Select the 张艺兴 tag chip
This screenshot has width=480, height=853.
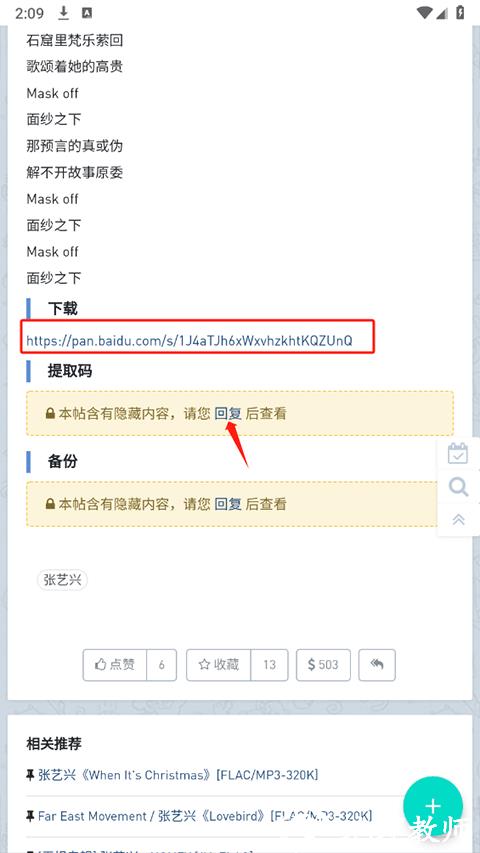tap(62, 580)
